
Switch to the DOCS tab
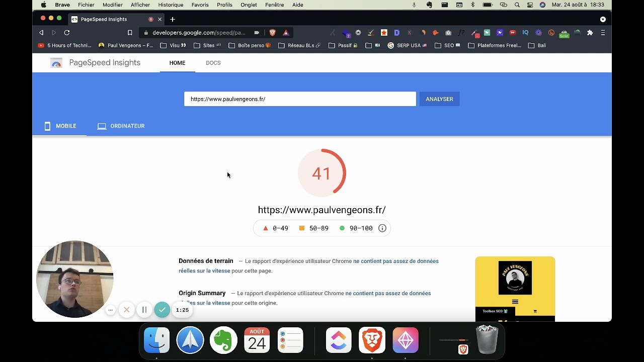(x=213, y=63)
